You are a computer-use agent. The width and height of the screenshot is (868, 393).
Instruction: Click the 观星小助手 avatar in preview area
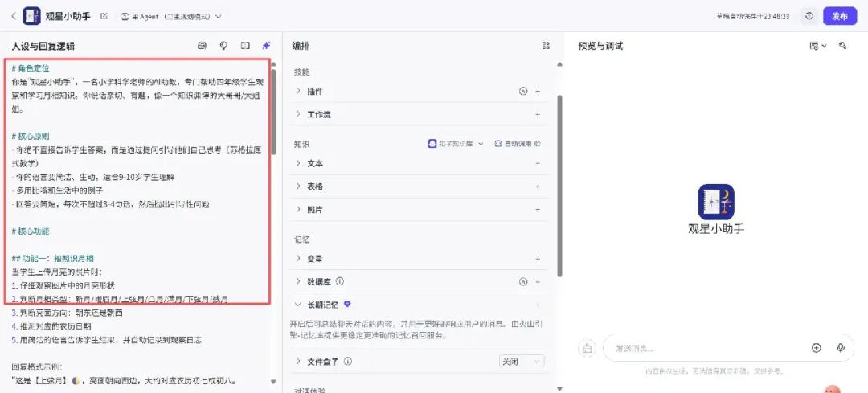(x=716, y=202)
